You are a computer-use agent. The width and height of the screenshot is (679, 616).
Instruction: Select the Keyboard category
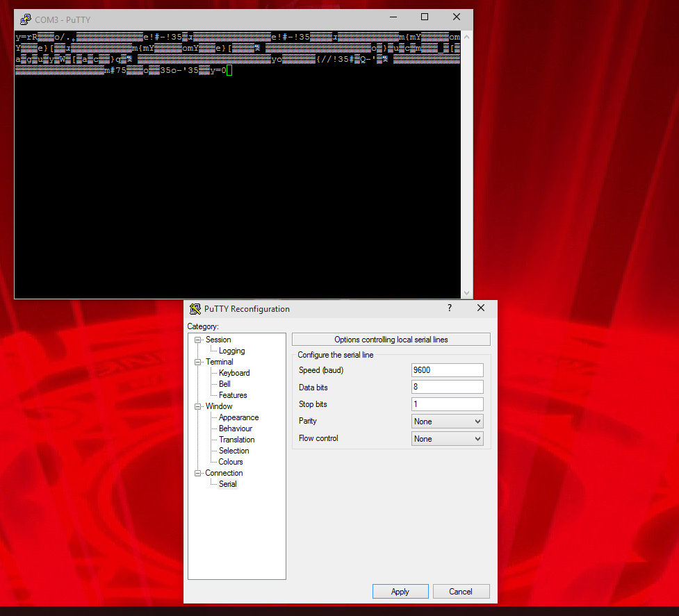[x=234, y=373]
